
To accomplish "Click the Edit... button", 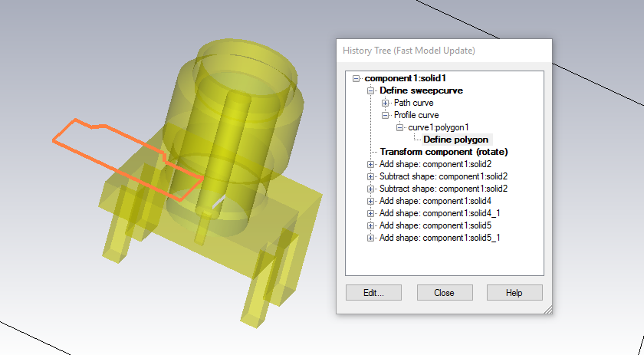I will (374, 293).
